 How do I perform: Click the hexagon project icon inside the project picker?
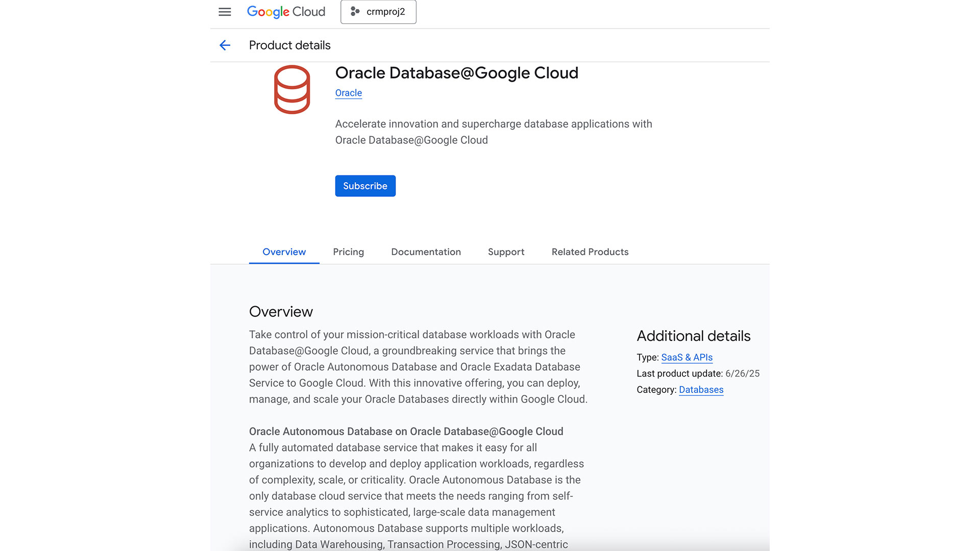pos(355,12)
